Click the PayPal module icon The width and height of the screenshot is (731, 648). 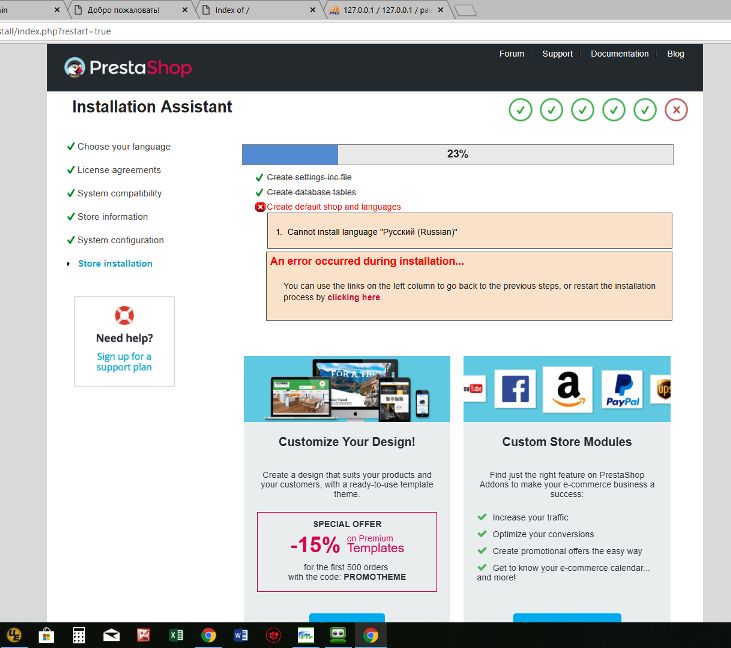[x=622, y=389]
